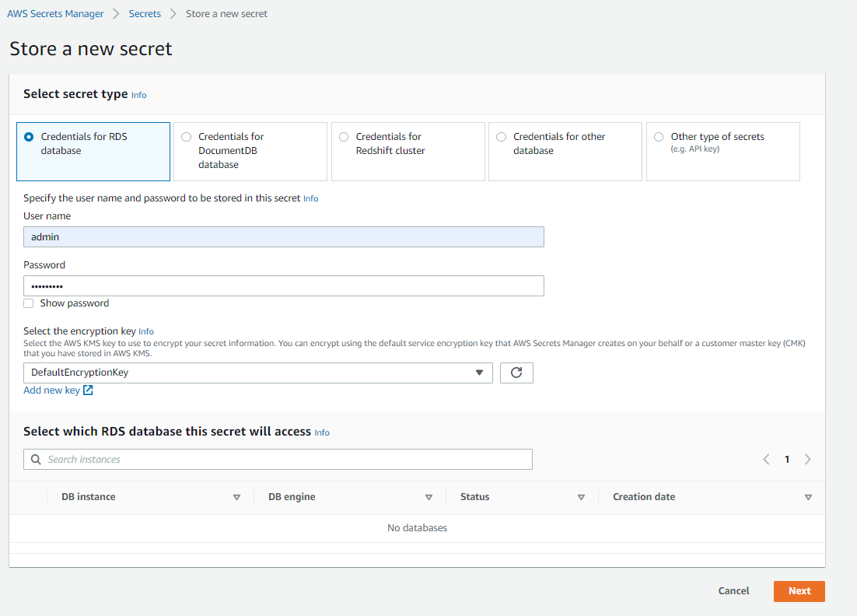The width and height of the screenshot is (857, 616).
Task: Open the DefaultEncryptionKey dropdown
Action: click(x=257, y=373)
